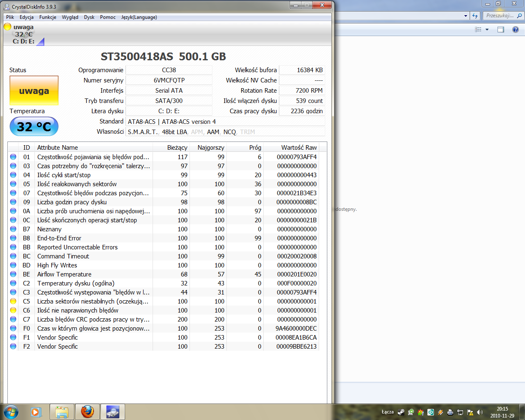Open Firefox from the taskbar
Screen dimensions: 525x420
tap(87, 412)
